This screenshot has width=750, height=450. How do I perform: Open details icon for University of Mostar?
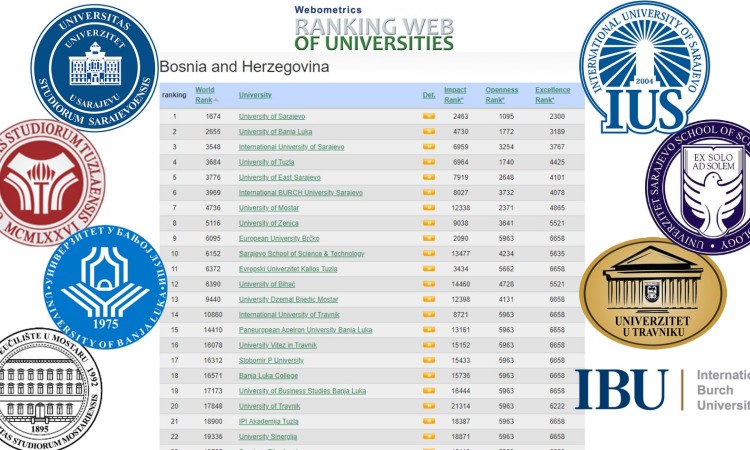tap(429, 208)
